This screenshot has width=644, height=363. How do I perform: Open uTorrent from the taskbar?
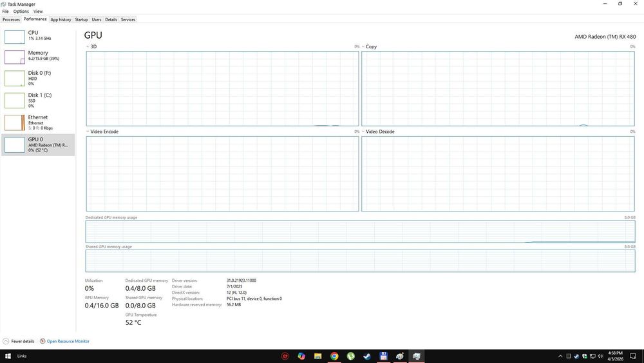point(351,356)
